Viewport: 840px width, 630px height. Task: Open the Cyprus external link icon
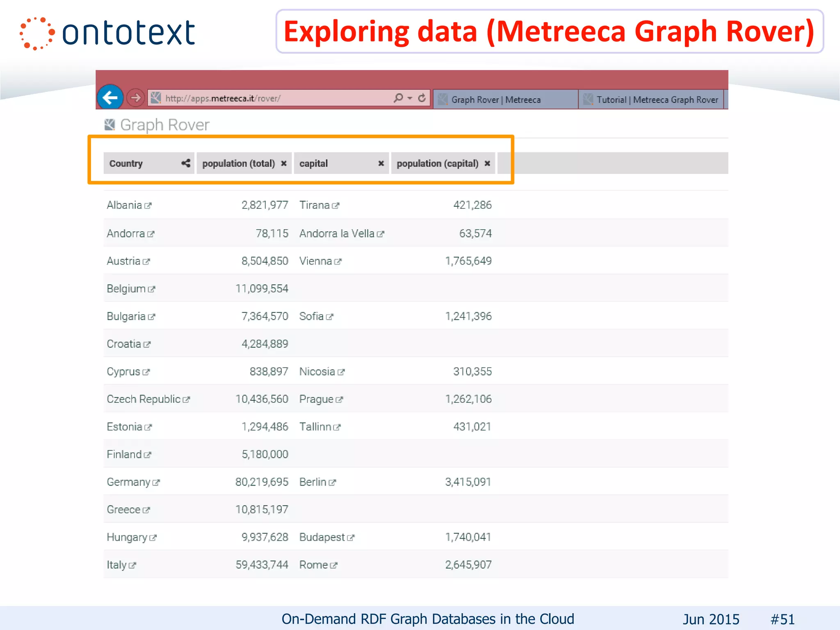pos(146,372)
